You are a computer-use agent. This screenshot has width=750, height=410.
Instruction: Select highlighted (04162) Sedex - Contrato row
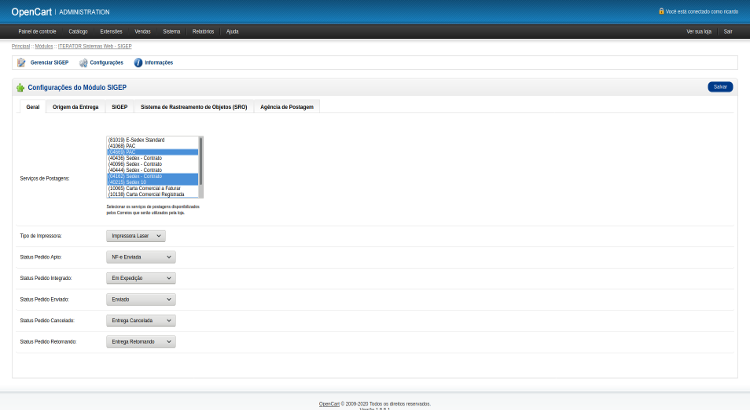[153, 176]
